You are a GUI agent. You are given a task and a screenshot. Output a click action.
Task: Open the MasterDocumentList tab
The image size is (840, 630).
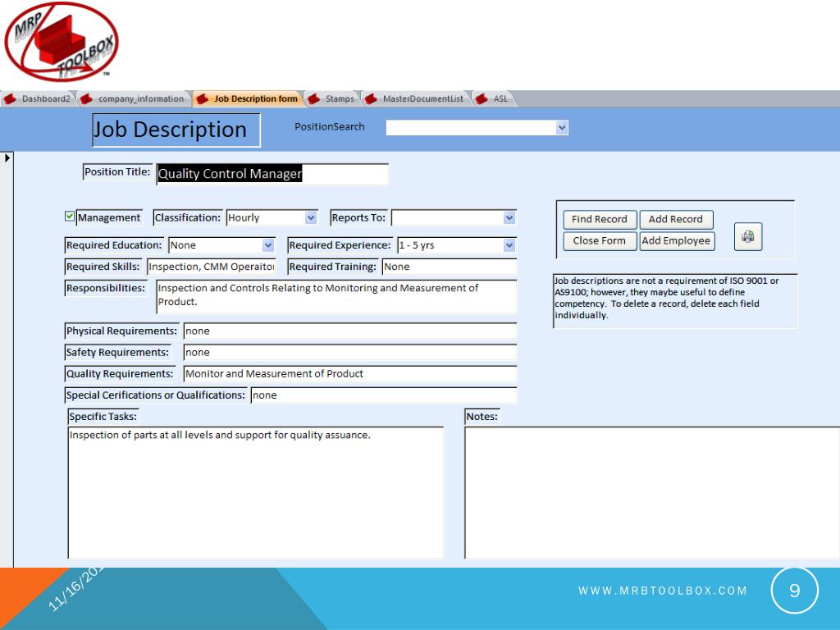click(415, 98)
